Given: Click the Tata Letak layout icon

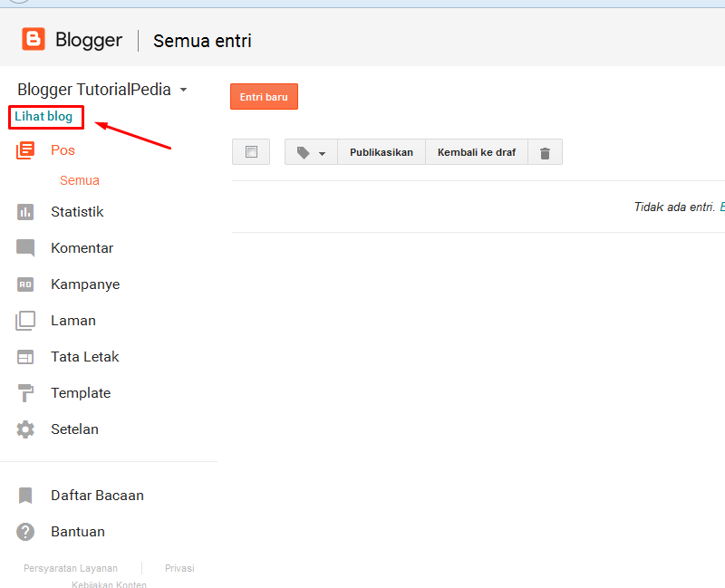Looking at the screenshot, I should (x=25, y=357).
